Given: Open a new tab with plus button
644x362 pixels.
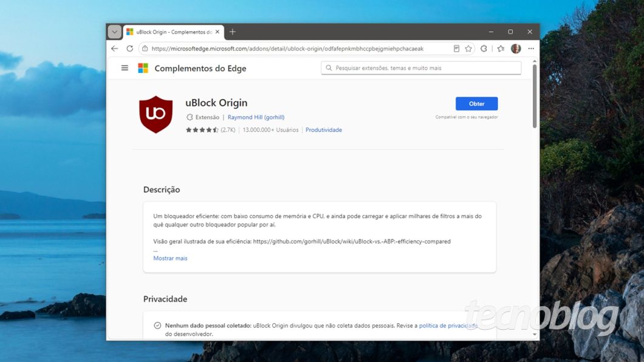Looking at the screenshot, I should pyautogui.click(x=233, y=32).
